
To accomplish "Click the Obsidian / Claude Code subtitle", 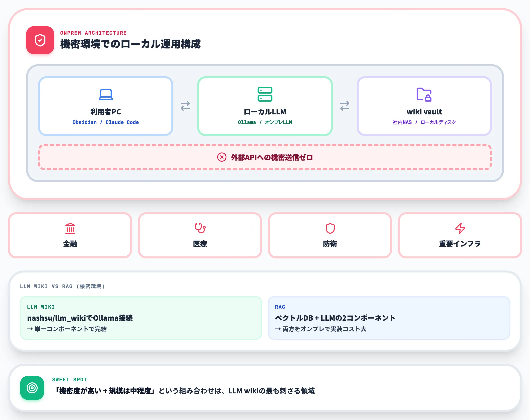I will 106,122.
